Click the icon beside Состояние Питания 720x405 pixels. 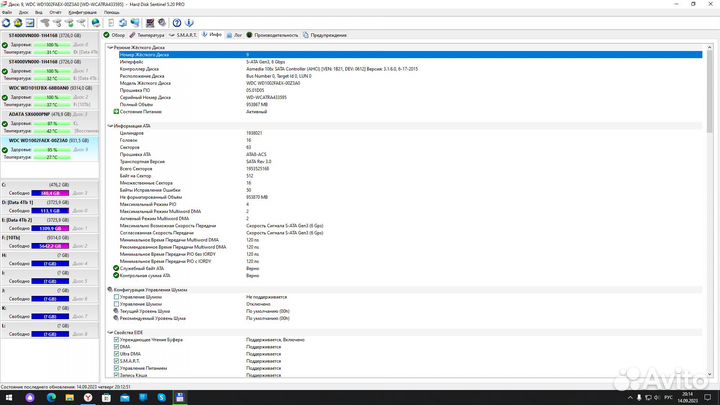coord(116,112)
